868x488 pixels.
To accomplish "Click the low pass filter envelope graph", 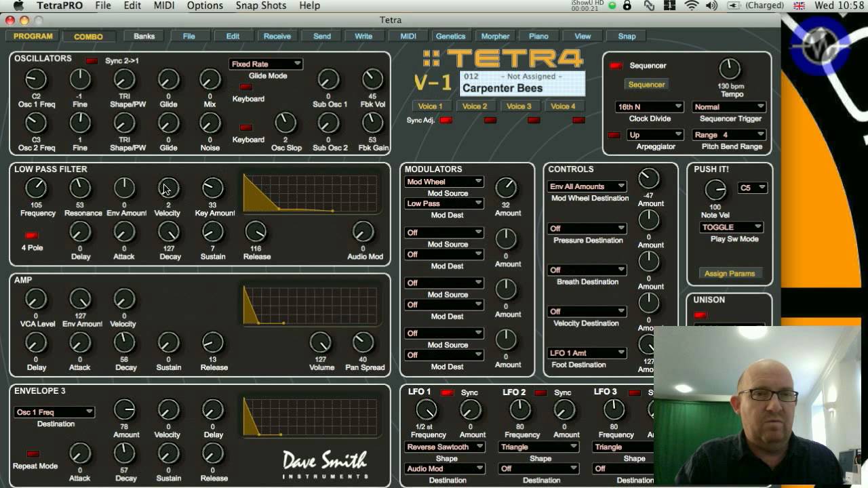I will [x=311, y=193].
